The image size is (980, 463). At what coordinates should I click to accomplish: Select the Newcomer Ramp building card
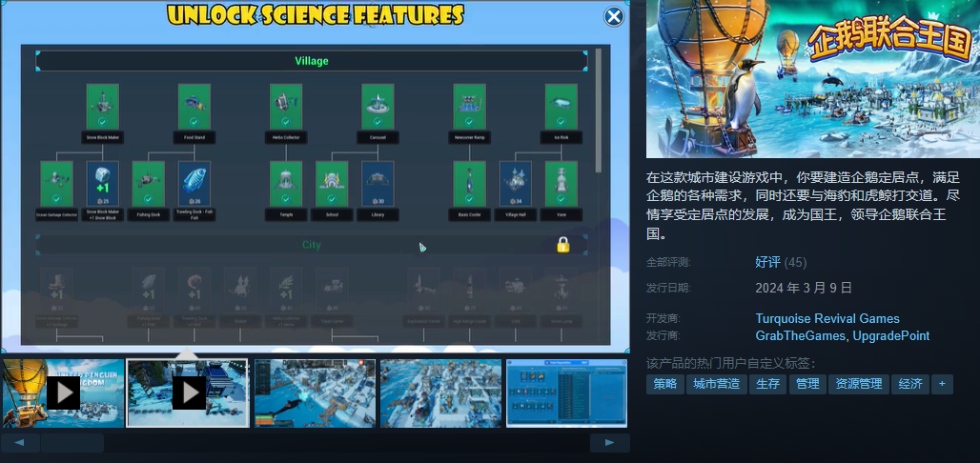tap(469, 107)
